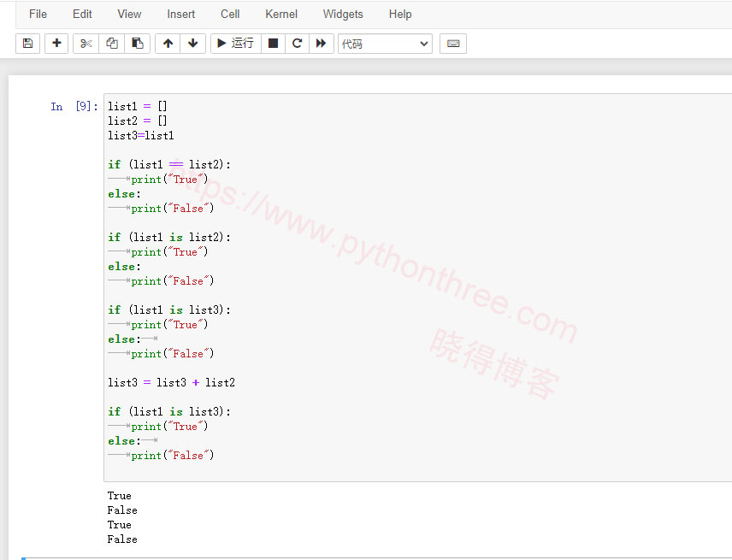Open the File menu
The height and width of the screenshot is (560, 732).
coord(38,14)
